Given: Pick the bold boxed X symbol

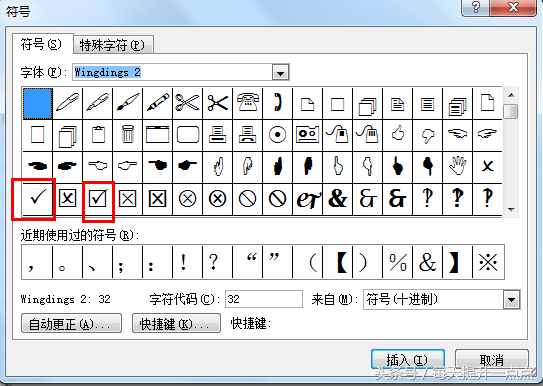Looking at the screenshot, I should pyautogui.click(x=157, y=199).
